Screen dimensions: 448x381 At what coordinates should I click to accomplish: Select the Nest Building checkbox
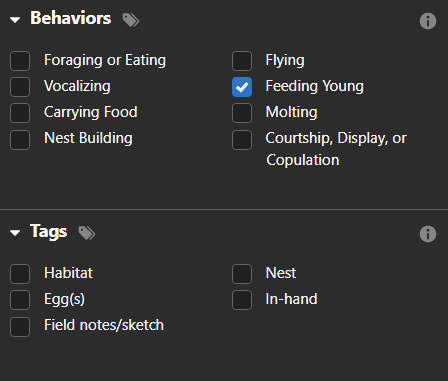(x=20, y=140)
